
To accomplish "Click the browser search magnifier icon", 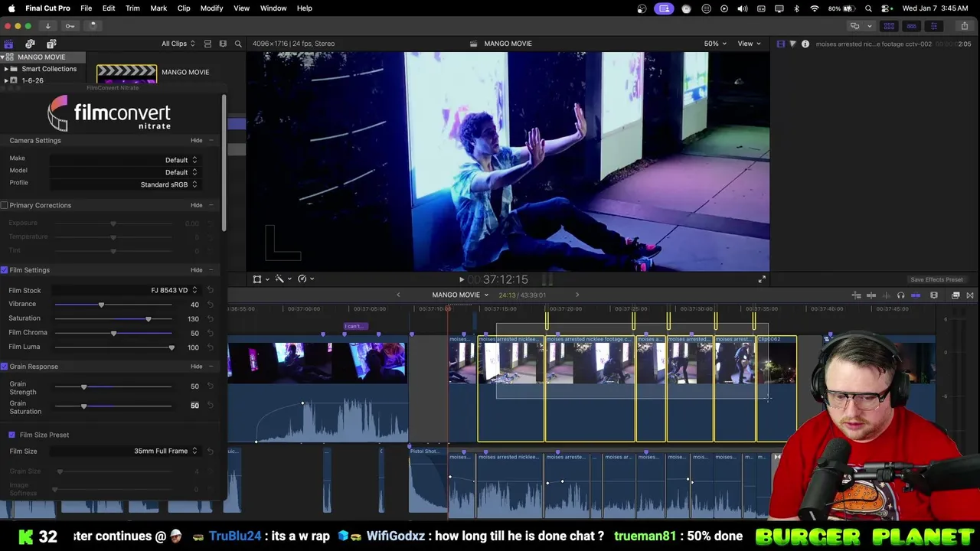I will point(238,44).
